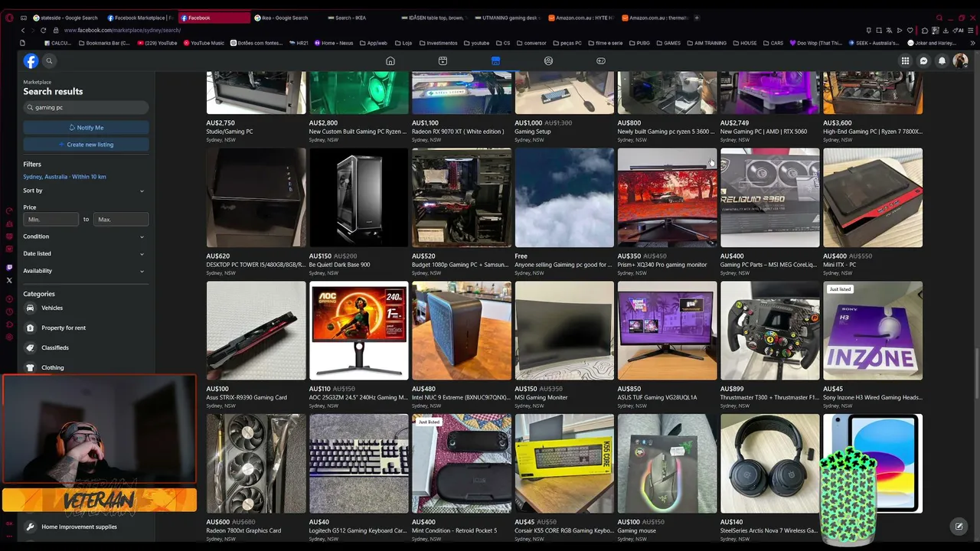The width and height of the screenshot is (980, 551).
Task: Open the Intel NUC 9 Extreme listing
Action: tap(462, 345)
